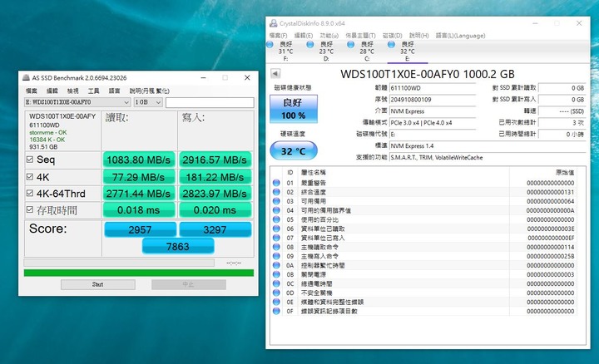
Task: Click the blue health circle beside drive E:
Action: pyautogui.click(x=391, y=45)
